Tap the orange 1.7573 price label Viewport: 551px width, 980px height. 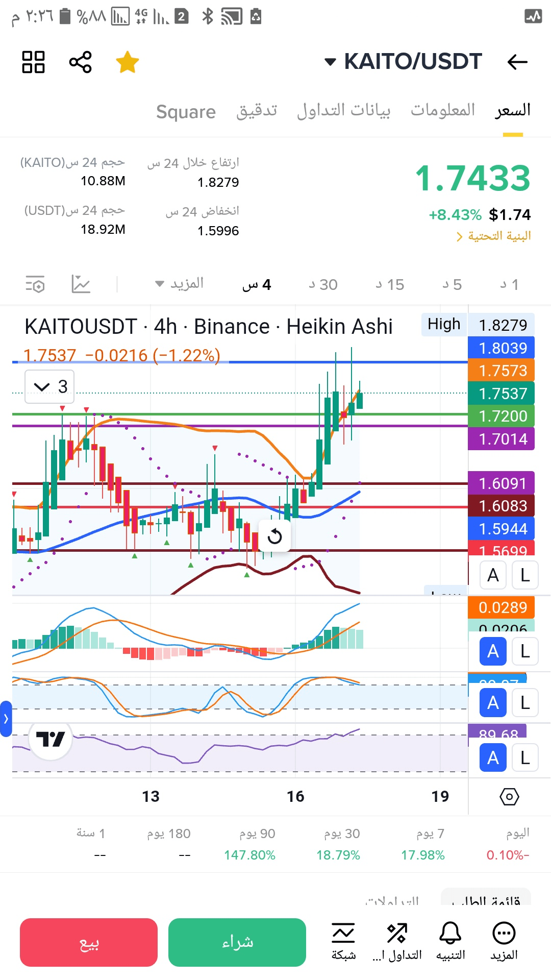pyautogui.click(x=501, y=371)
